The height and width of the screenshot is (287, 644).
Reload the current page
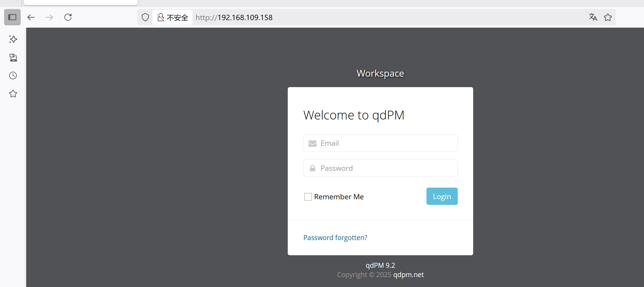68,17
